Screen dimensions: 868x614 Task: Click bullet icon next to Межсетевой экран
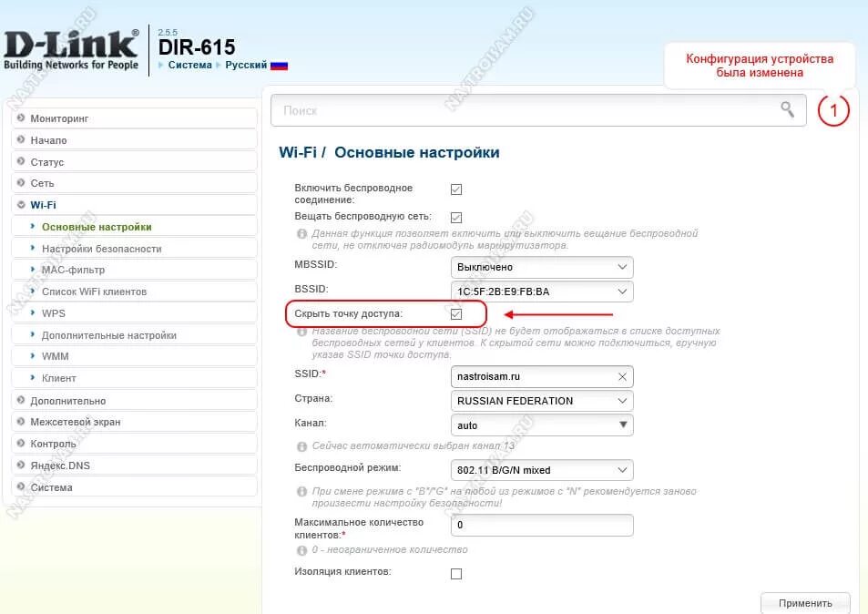21,422
